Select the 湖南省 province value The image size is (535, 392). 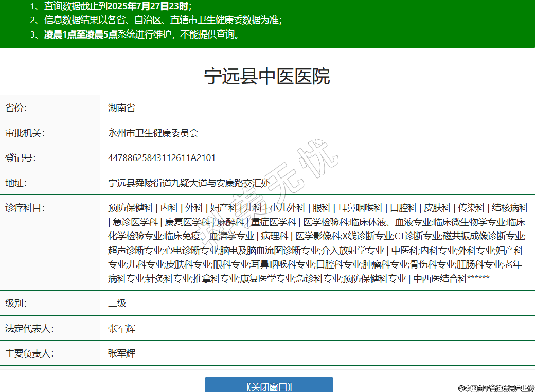(x=121, y=108)
